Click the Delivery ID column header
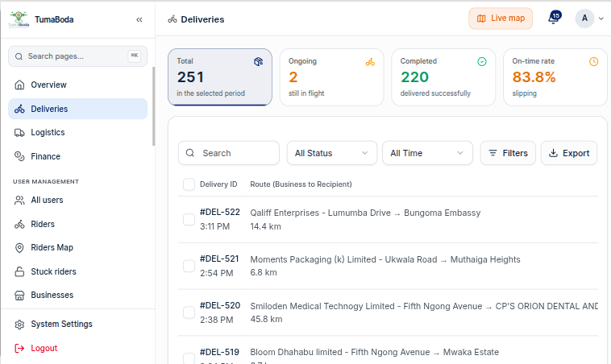Image resolution: width=611 pixels, height=364 pixels. click(x=218, y=184)
